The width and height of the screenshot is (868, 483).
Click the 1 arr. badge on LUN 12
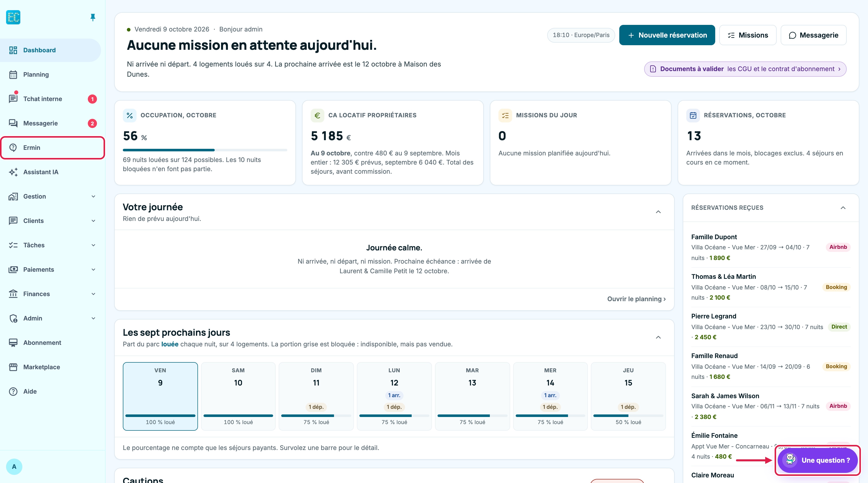pyautogui.click(x=394, y=395)
